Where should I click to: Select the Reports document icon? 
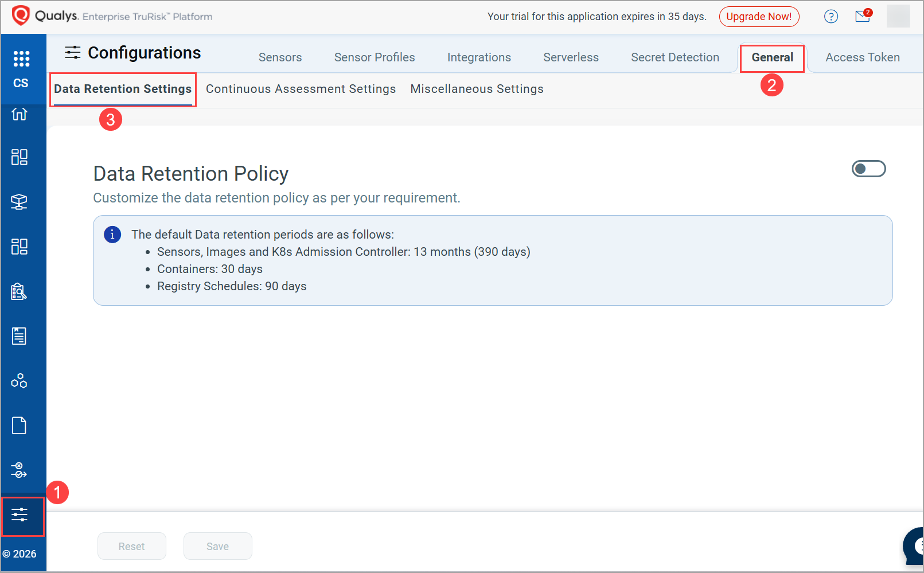tap(19, 336)
